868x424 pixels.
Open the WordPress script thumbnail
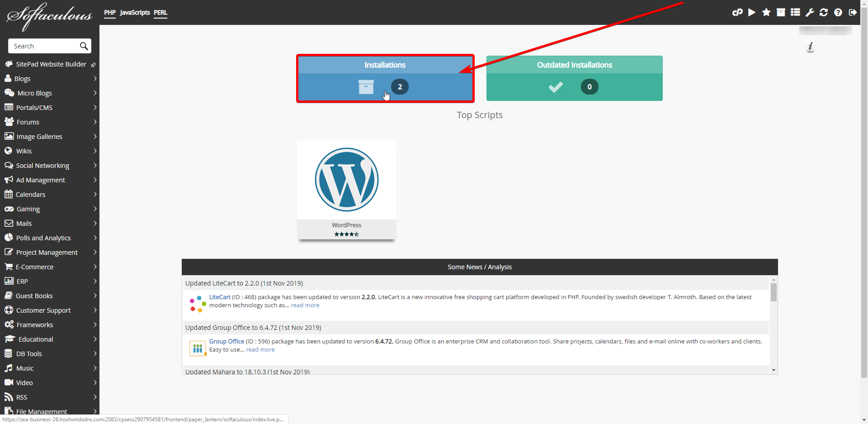(347, 180)
